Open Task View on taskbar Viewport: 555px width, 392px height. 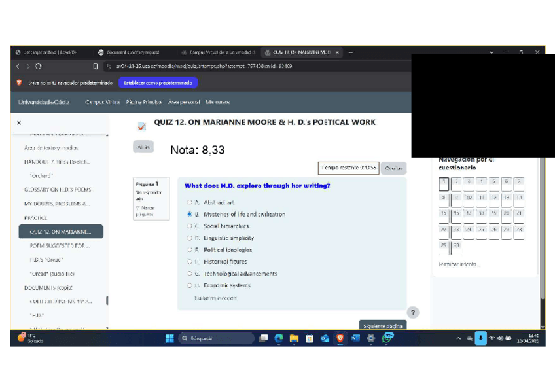[x=263, y=338]
